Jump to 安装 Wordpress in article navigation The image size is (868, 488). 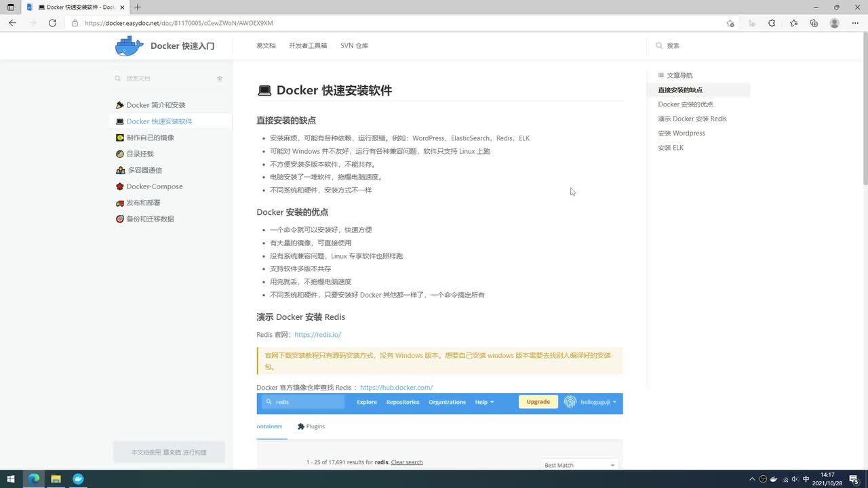coord(682,134)
